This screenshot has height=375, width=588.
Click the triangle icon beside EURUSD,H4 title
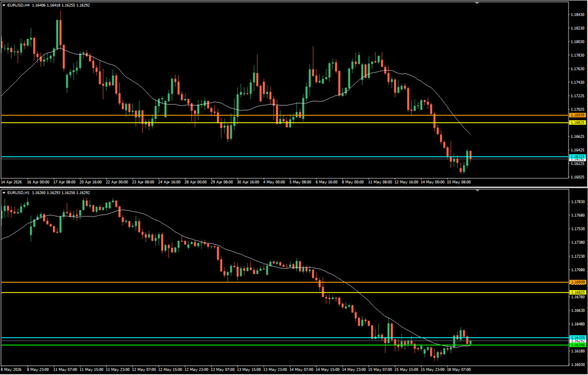tap(4, 5)
